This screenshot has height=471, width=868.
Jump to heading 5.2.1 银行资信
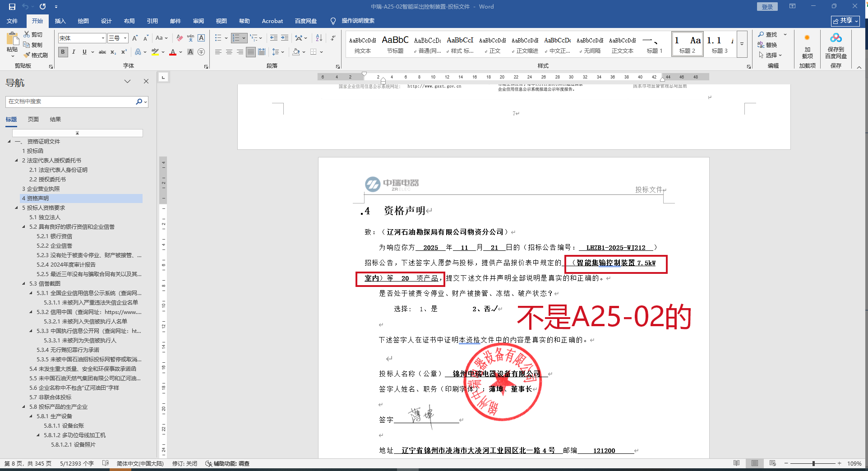coord(54,236)
